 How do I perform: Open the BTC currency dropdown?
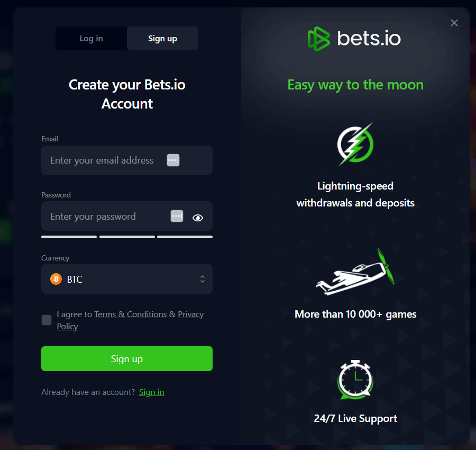click(x=127, y=279)
